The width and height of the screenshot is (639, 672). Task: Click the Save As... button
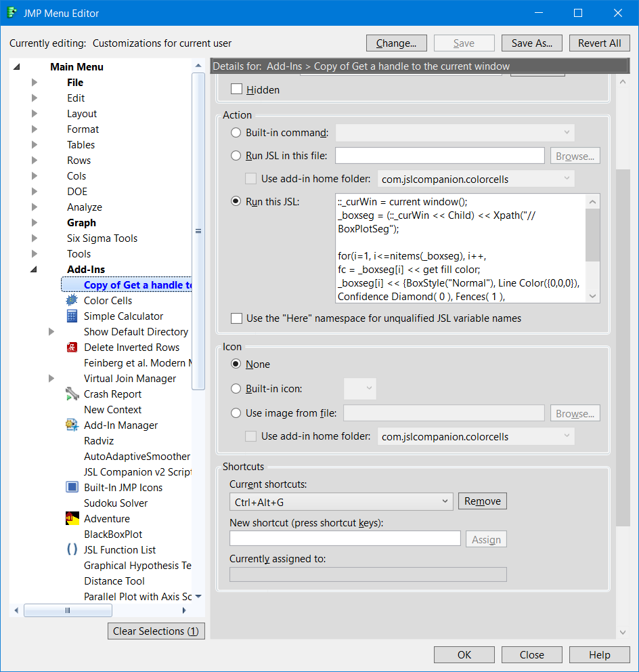tap(532, 43)
